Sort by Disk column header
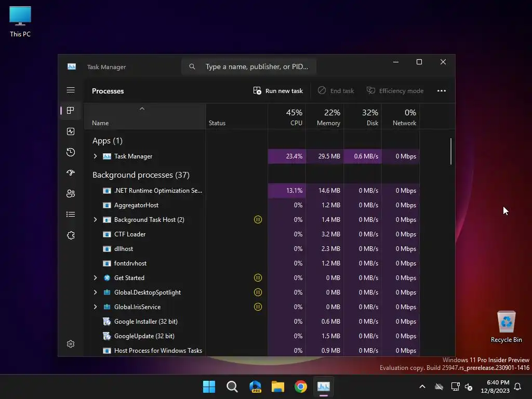532x399 pixels. [363, 116]
